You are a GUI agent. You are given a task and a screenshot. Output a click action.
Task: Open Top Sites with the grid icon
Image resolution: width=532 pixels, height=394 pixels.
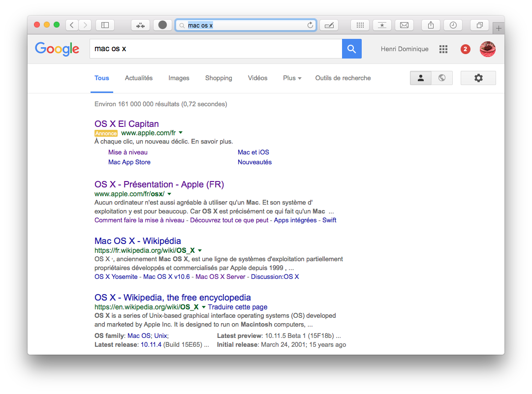(360, 25)
